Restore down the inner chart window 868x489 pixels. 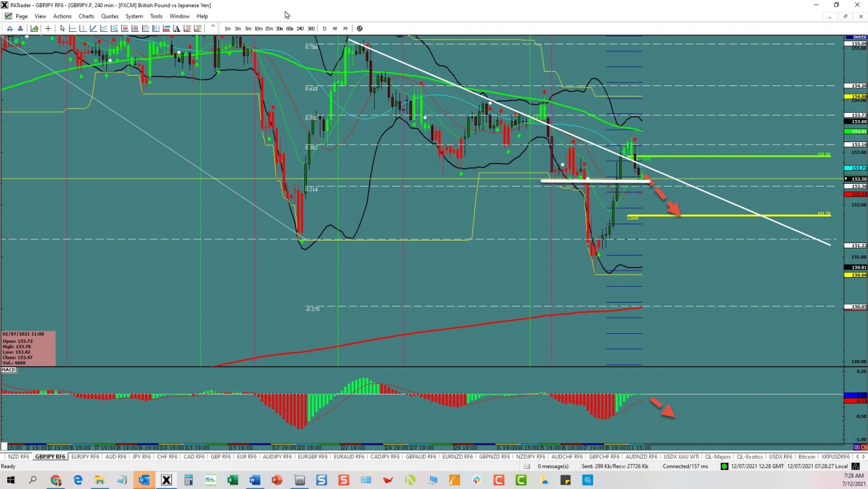point(846,16)
